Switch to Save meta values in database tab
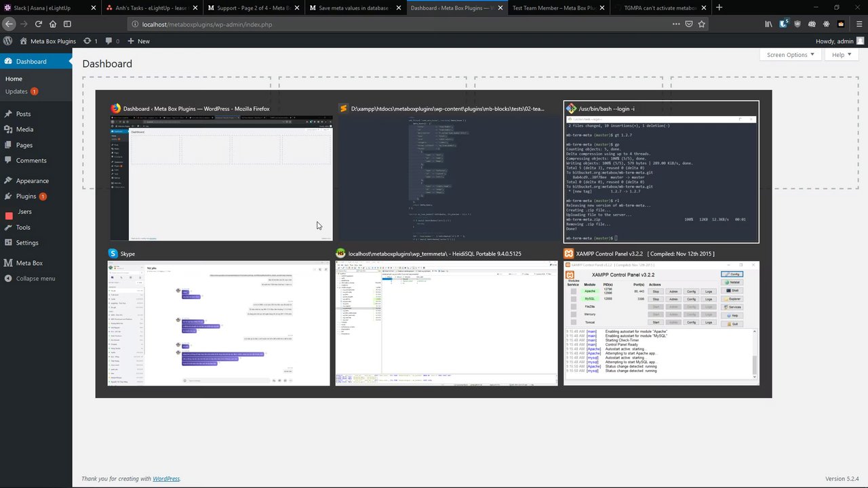868x488 pixels. click(356, 7)
